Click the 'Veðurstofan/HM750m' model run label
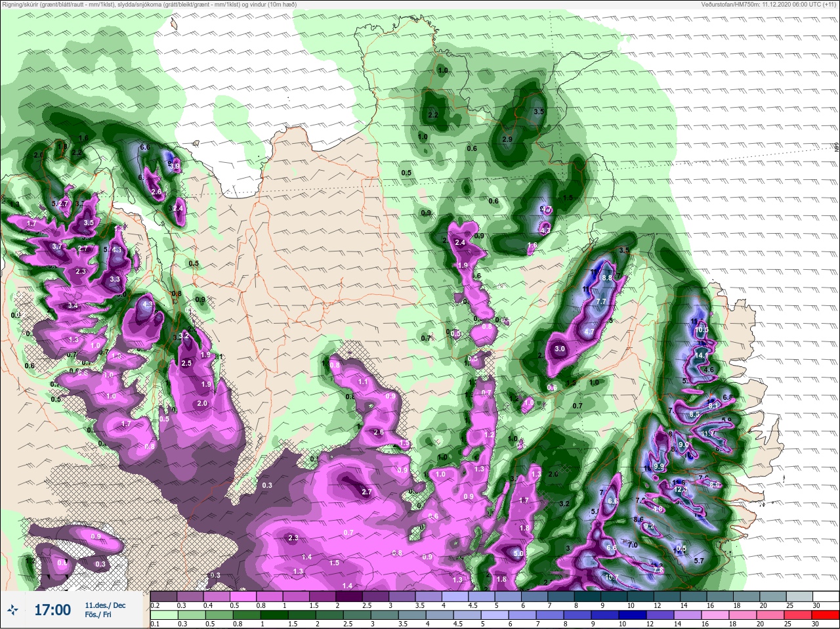 pyautogui.click(x=770, y=5)
